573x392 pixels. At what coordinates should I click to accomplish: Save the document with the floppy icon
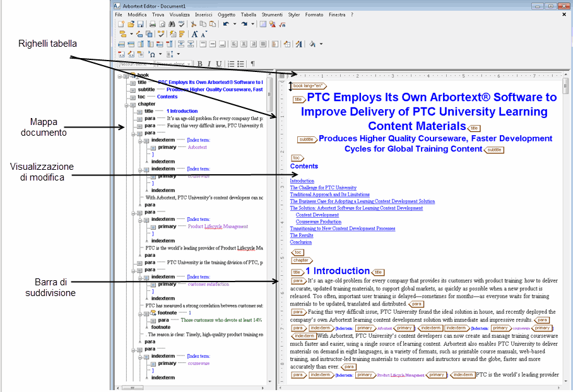coord(140,24)
